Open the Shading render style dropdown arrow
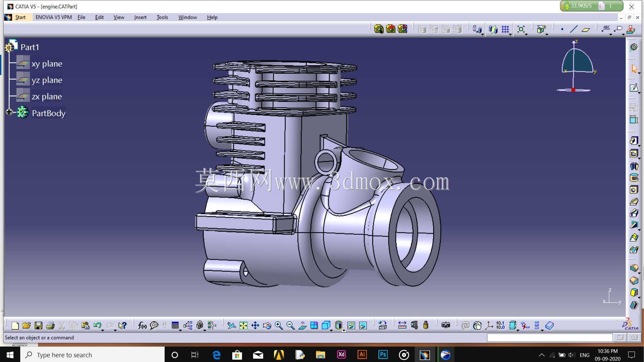644x362 pixels. coord(344,330)
